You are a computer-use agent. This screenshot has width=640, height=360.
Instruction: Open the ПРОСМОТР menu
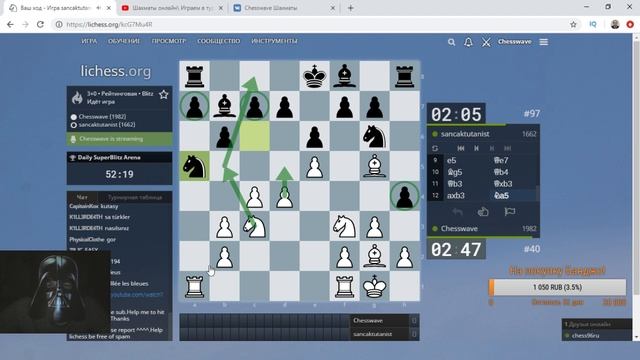click(x=169, y=41)
